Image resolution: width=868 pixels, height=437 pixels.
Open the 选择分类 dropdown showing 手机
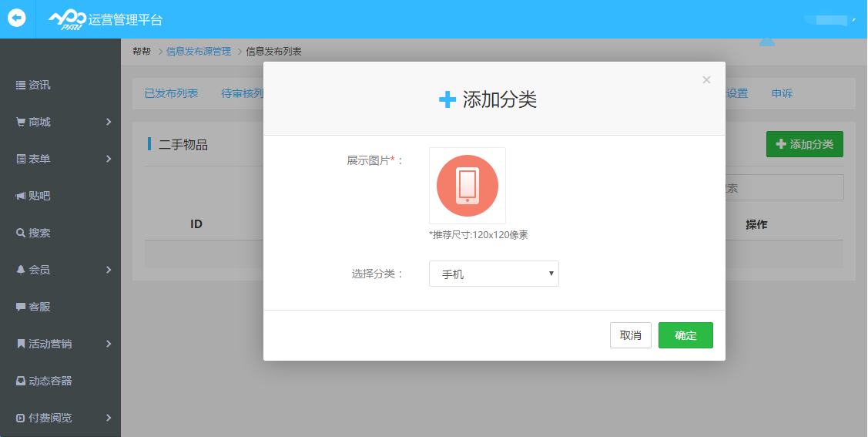493,274
